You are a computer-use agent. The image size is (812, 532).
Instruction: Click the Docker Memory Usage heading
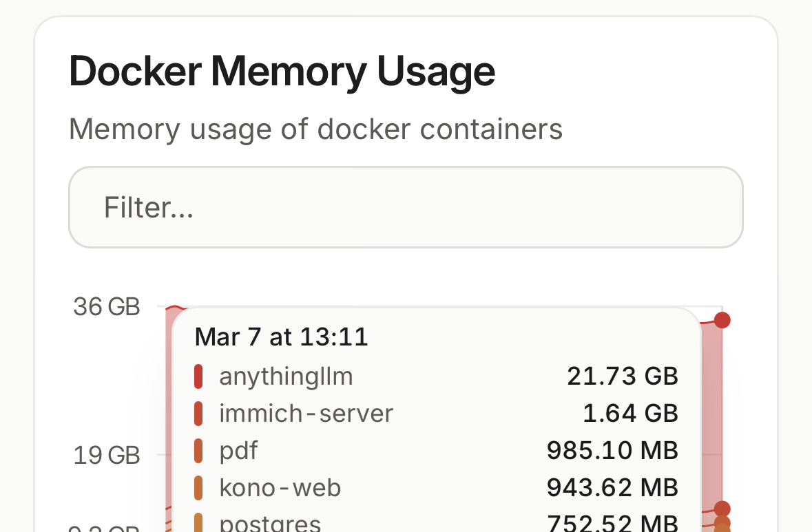(x=282, y=72)
